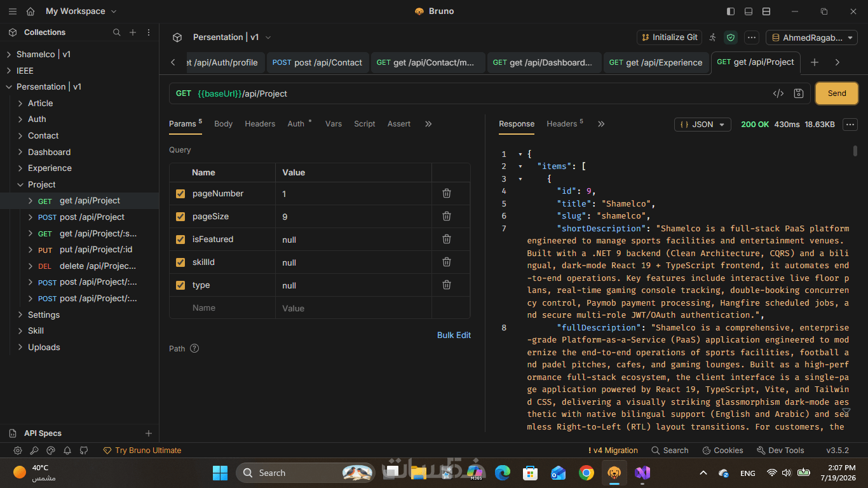Disable the isFeatured parameter checkbox
The width and height of the screenshot is (868, 488).
(180, 240)
